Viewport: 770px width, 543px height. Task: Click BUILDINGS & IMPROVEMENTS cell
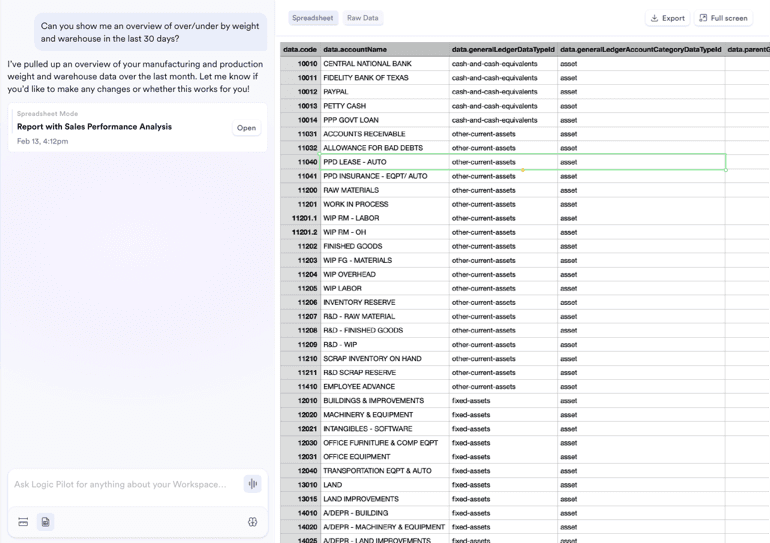pos(385,401)
